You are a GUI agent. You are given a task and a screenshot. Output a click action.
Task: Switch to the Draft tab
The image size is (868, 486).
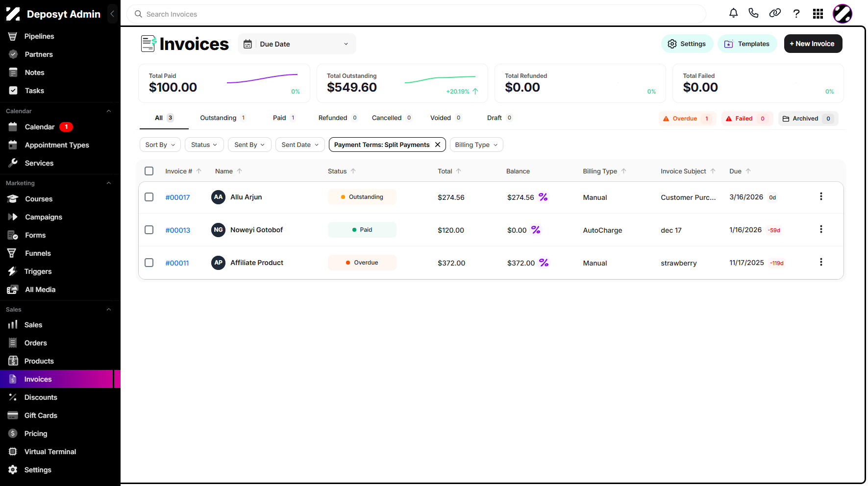click(499, 118)
